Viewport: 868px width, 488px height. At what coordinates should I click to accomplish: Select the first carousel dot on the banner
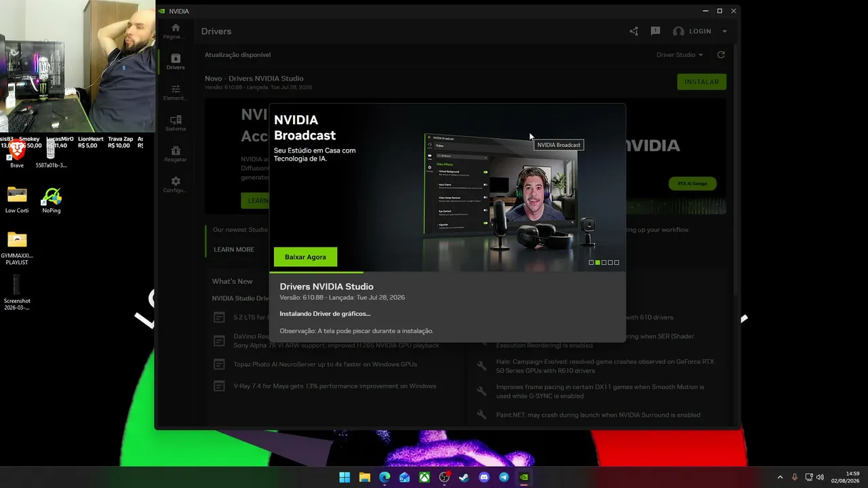point(591,262)
